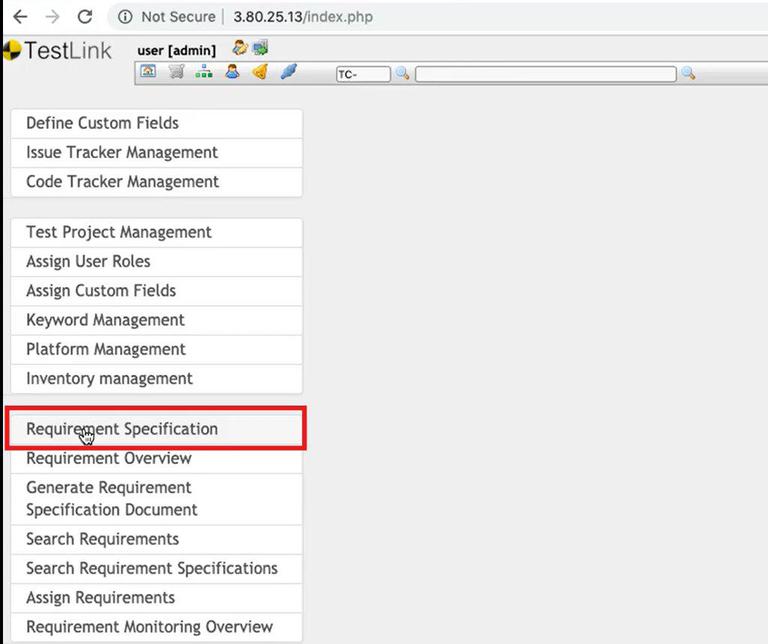Click search icon next to TC- field
The height and width of the screenshot is (644, 768).
point(402,73)
